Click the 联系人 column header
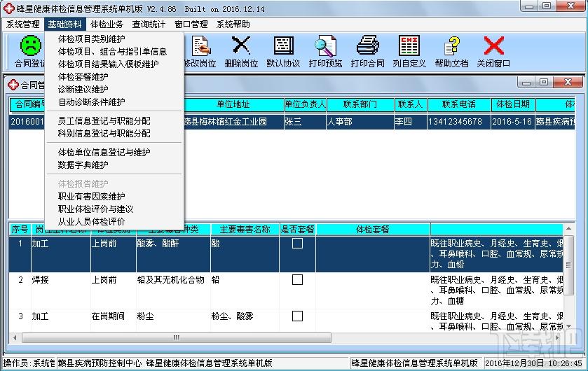This screenshot has height=371, width=588. (410, 104)
